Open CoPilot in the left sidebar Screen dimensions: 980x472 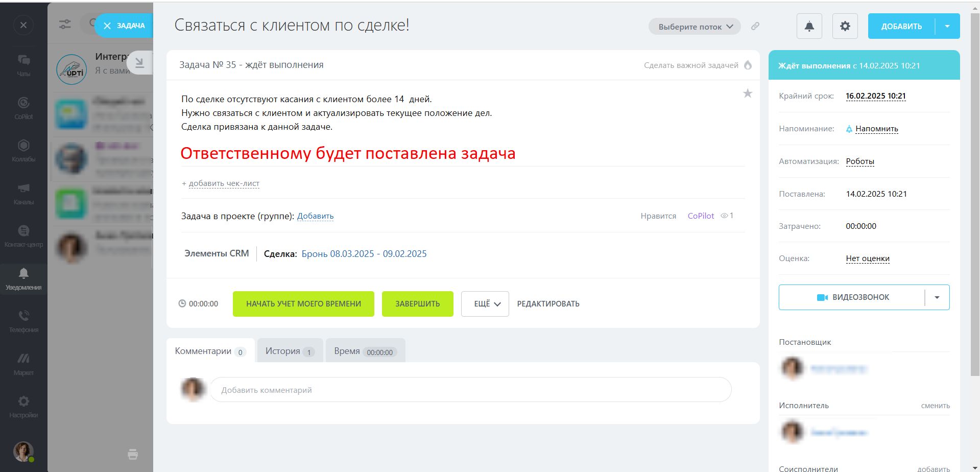click(23, 107)
